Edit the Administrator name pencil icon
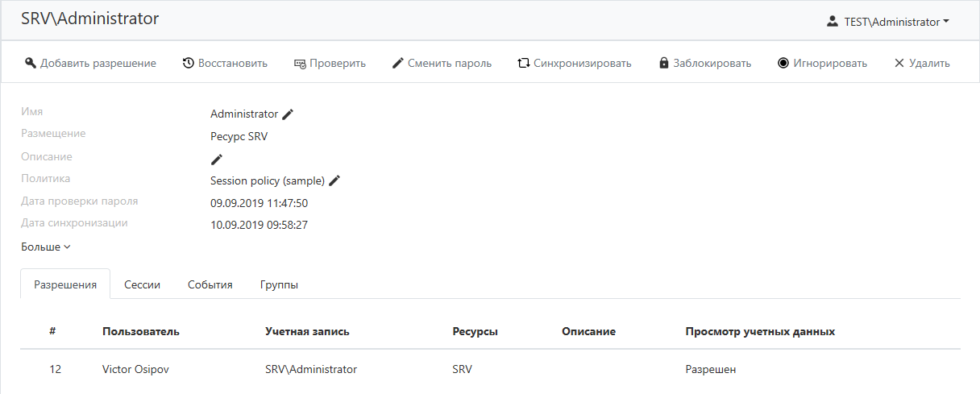This screenshot has width=980, height=394. pyautogui.click(x=288, y=114)
